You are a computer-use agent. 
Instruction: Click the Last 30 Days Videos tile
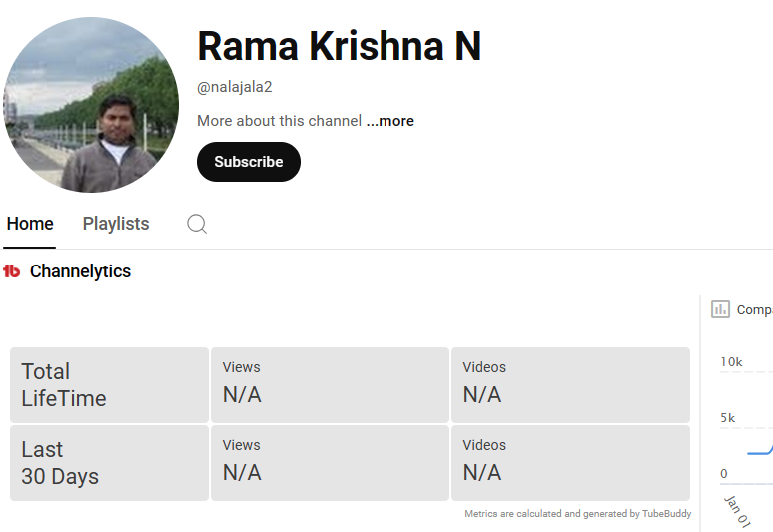tap(570, 463)
